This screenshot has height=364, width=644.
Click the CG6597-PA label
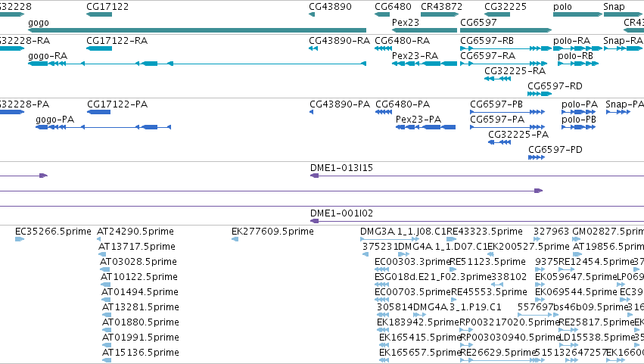[497, 120]
